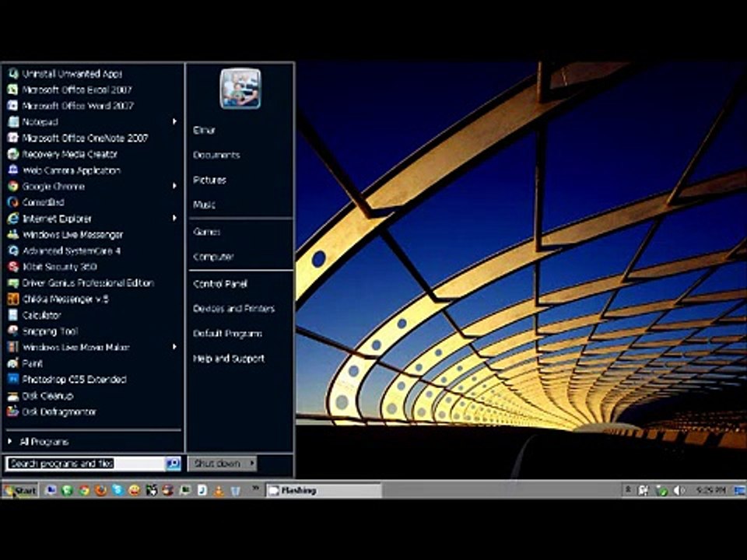Open Devices and Printers
Screen dimensions: 747x560
click(x=234, y=309)
